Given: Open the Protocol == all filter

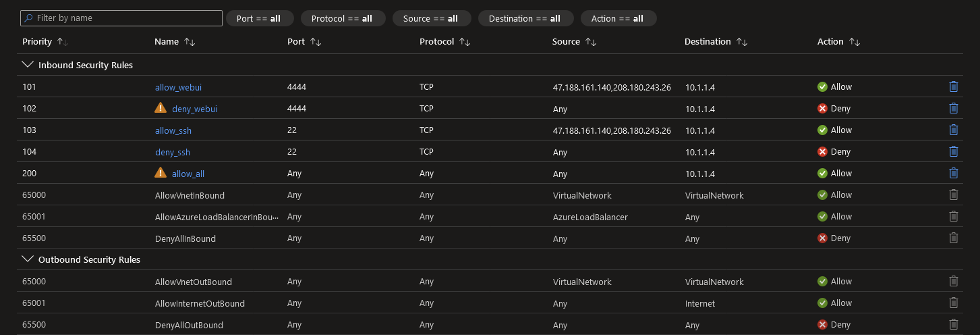Looking at the screenshot, I should [343, 18].
